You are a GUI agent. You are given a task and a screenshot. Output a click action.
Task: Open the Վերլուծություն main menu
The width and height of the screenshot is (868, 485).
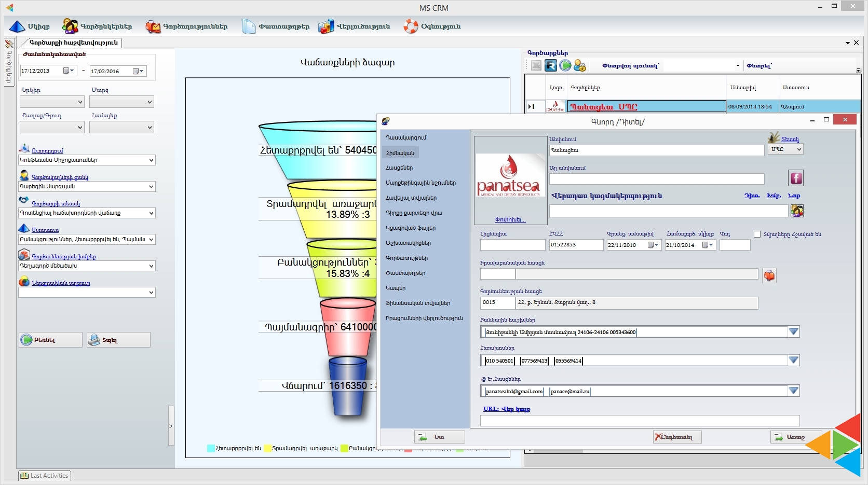[354, 26]
